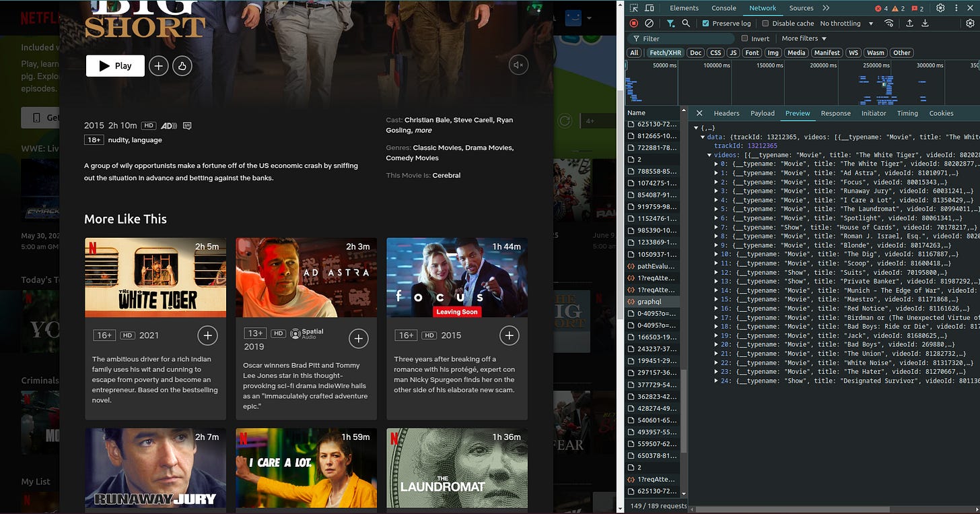
Task: Check the Invert filter checkbox
Action: click(744, 38)
